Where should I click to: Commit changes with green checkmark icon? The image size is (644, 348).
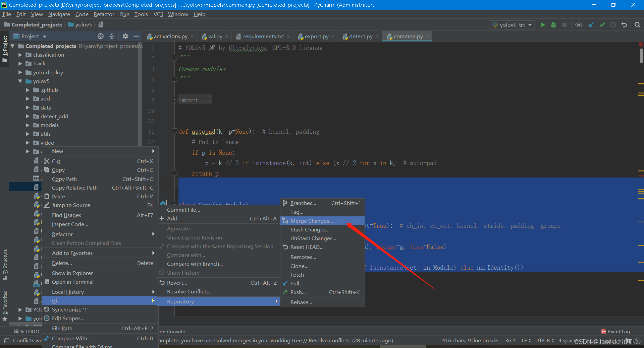(602, 25)
